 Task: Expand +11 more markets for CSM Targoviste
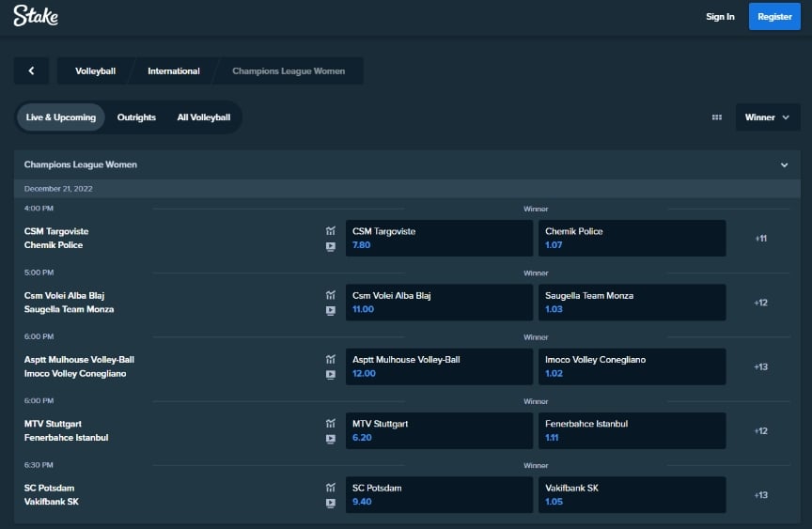point(760,239)
